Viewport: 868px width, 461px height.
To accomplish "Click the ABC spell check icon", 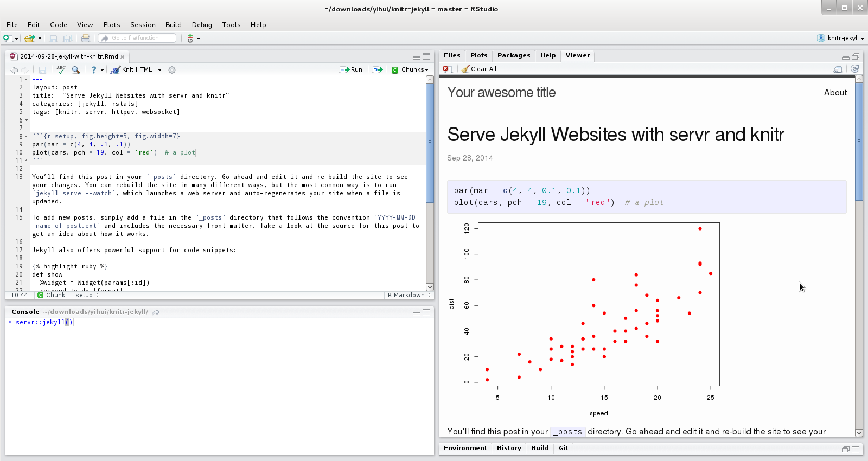I will (x=61, y=69).
